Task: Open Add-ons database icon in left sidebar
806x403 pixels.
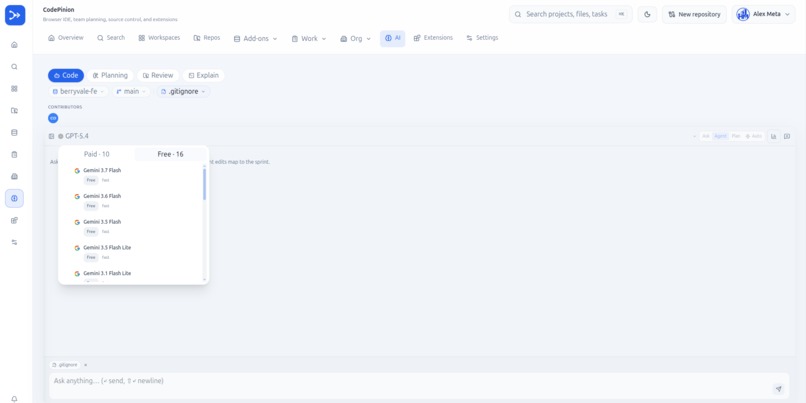Action: coord(14,133)
